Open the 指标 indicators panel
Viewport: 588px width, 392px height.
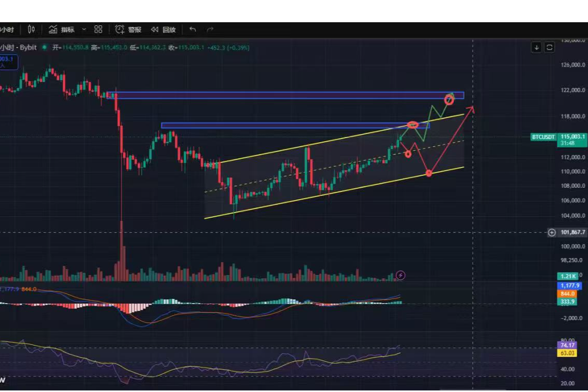point(62,29)
